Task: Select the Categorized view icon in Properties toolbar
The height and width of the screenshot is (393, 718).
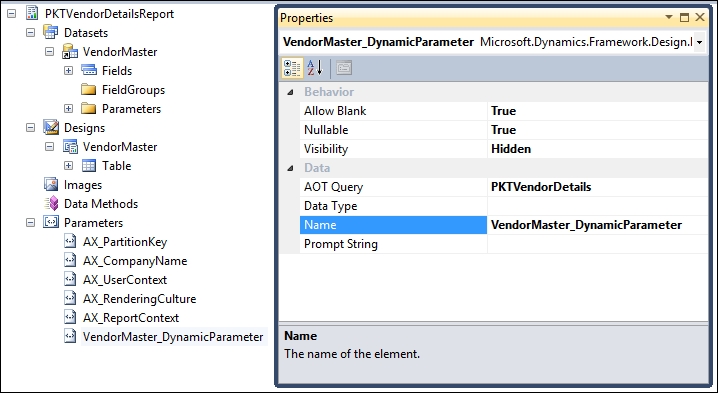Action: (291, 69)
